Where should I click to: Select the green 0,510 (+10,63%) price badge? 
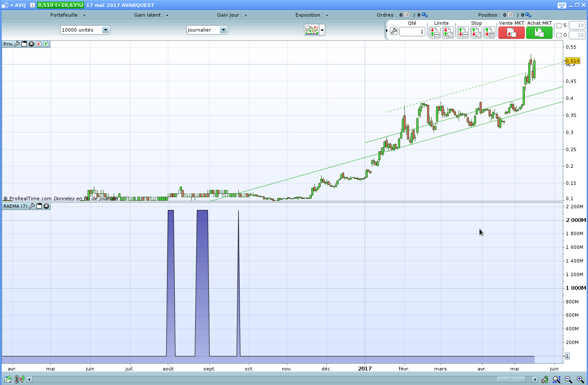(x=60, y=5)
